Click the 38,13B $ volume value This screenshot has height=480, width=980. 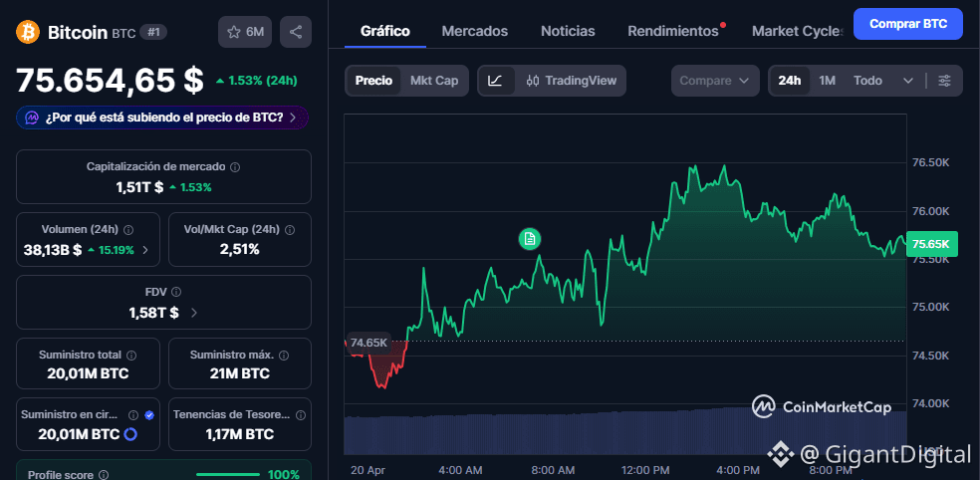[x=53, y=250]
